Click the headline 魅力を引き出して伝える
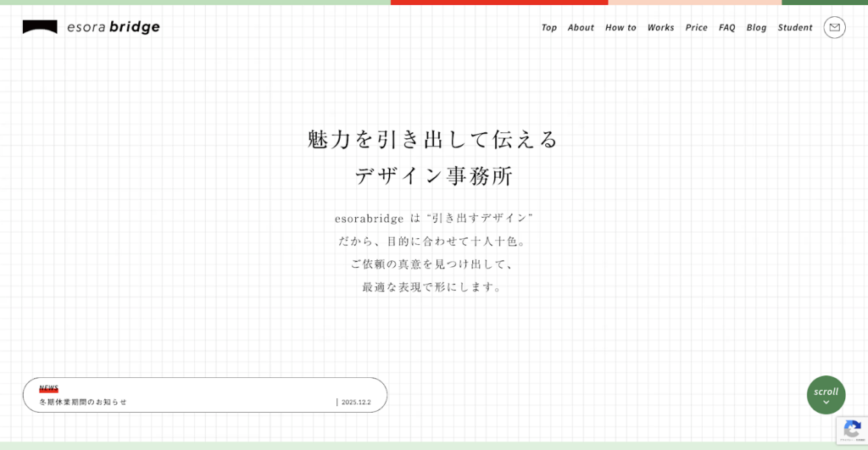Viewport: 868px width, 450px height. coord(433,139)
